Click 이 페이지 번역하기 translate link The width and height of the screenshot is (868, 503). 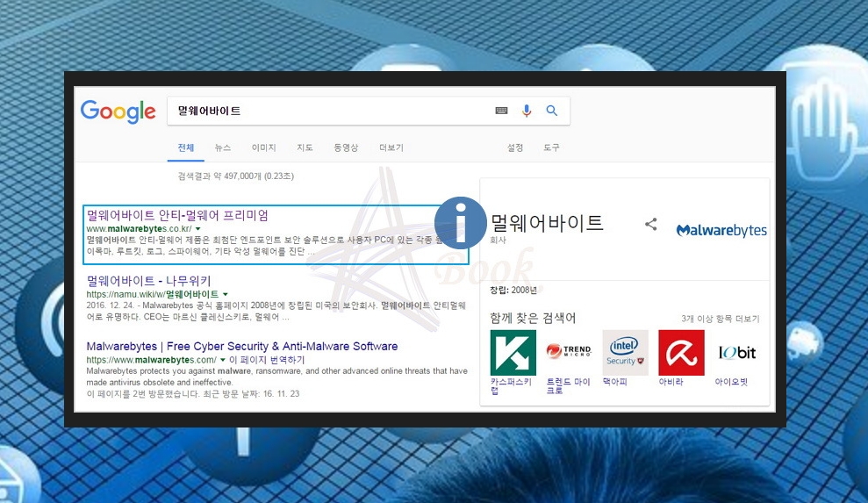point(267,360)
